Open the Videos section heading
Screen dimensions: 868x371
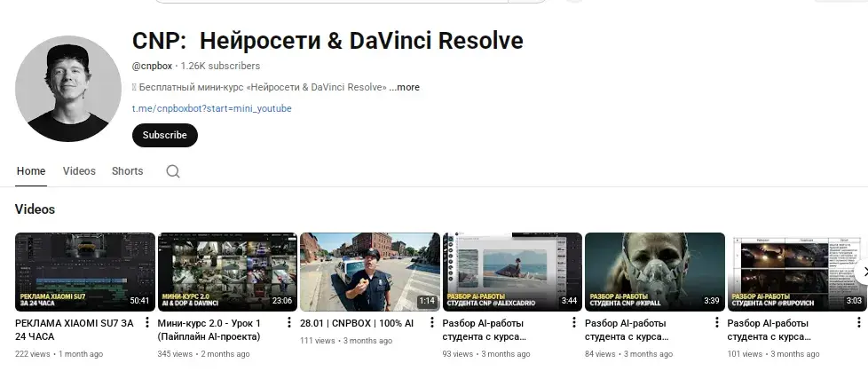coord(35,209)
